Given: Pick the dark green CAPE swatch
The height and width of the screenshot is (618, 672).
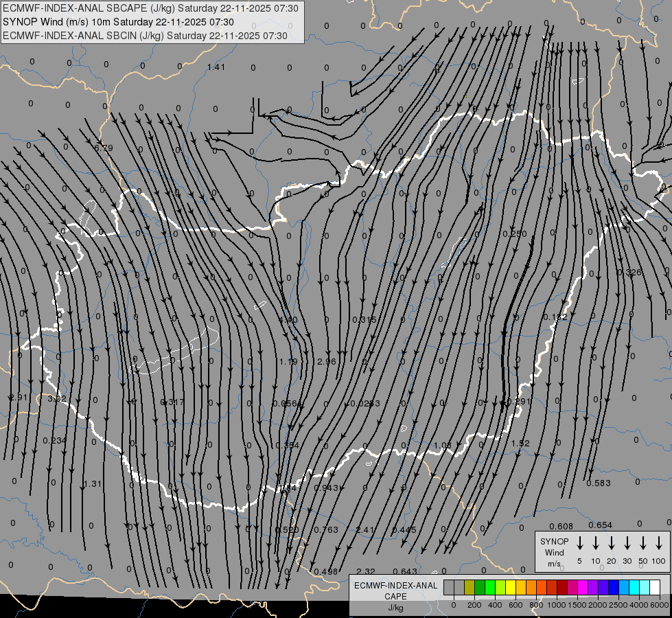Looking at the screenshot, I should 480,588.
